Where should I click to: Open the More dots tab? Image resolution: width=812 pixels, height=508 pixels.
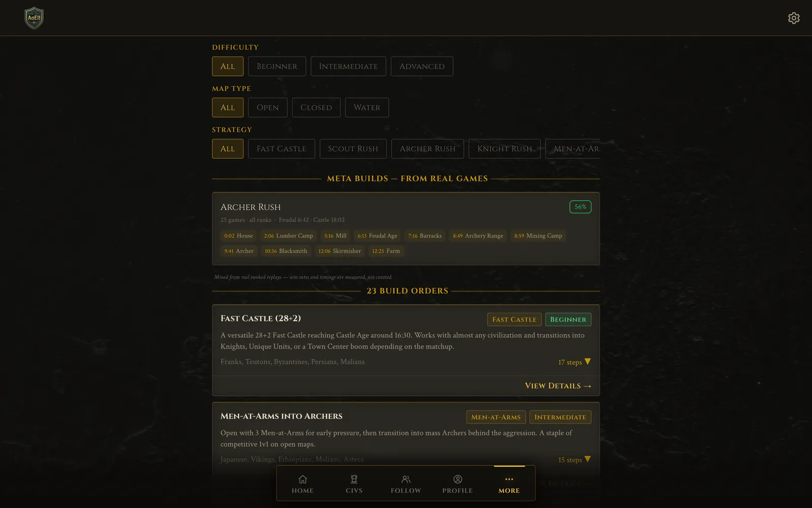pos(509,484)
